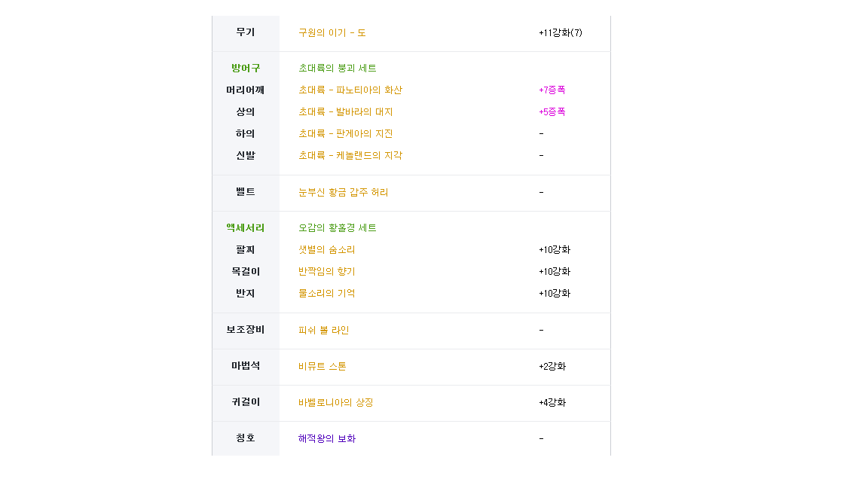Click the 초대륙의 붕괴 세트 armor set name
The image size is (868, 488).
[x=337, y=68]
